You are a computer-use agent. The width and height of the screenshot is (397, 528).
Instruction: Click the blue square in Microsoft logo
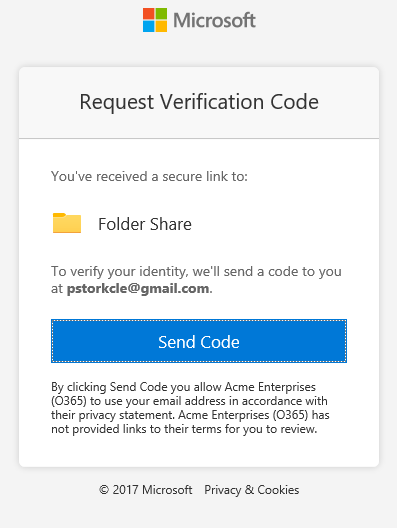click(148, 27)
